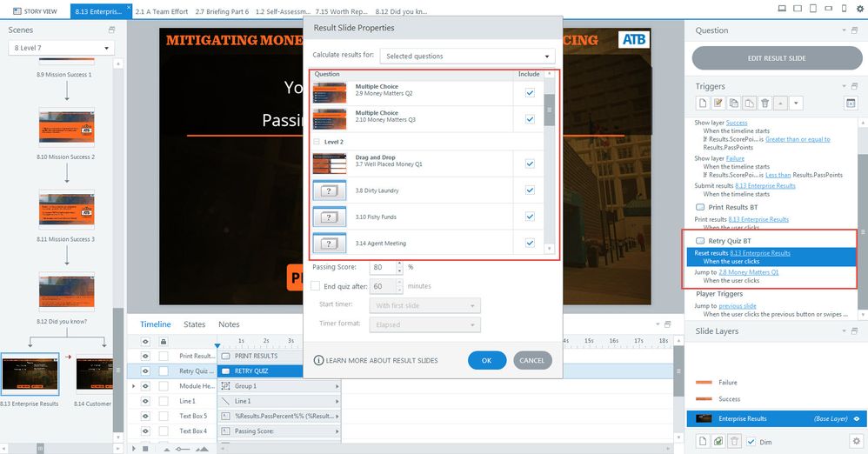Screen dimensions: 868x454
Task: Expand the Module Header group in timeline
Action: [x=133, y=386]
